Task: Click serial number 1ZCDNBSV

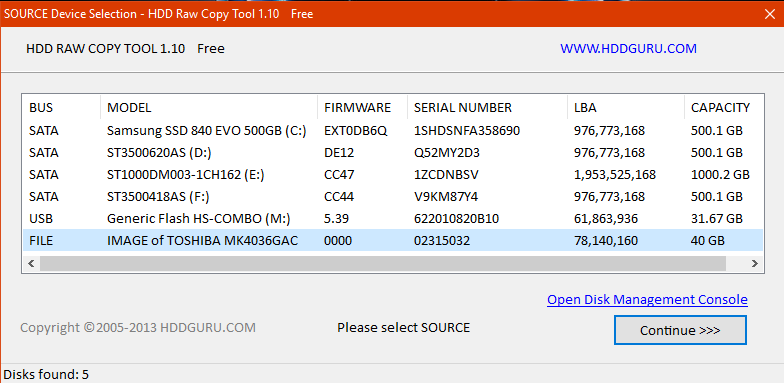Action: point(446,174)
